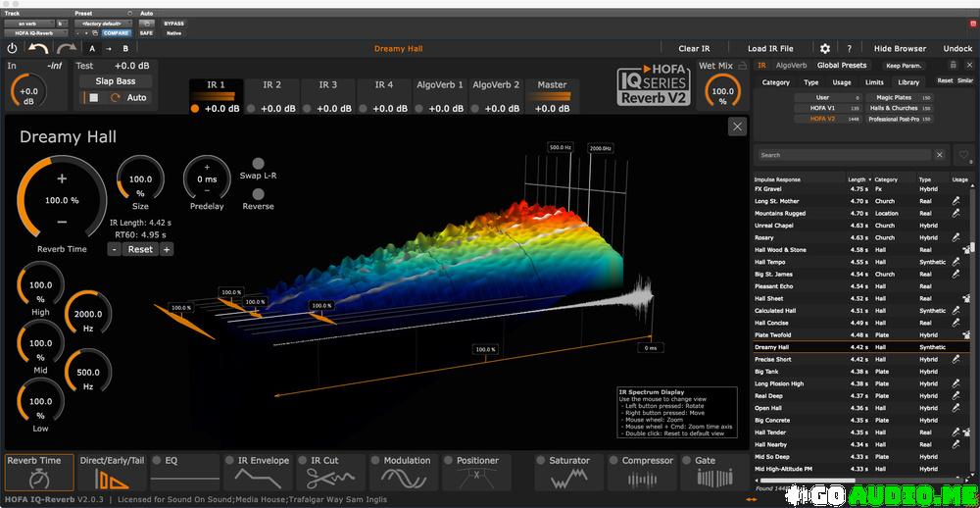Enable the IR 2 slot indicator

click(x=251, y=108)
